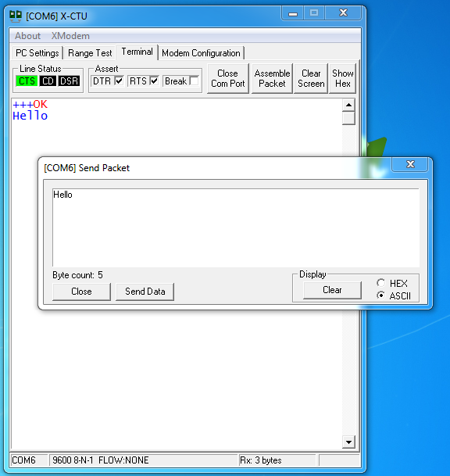Click the X-CTU application icon in title bar
The image size is (450, 476).
tap(16, 16)
